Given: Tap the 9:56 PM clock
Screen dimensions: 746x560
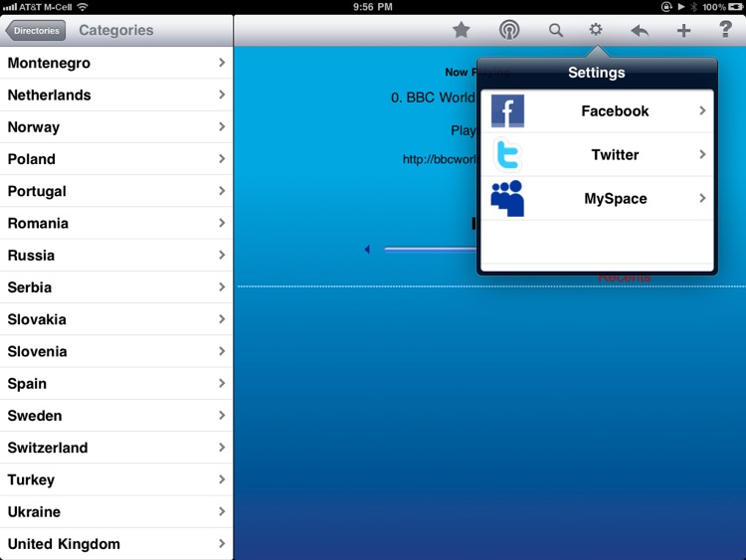Looking at the screenshot, I should 373,7.
